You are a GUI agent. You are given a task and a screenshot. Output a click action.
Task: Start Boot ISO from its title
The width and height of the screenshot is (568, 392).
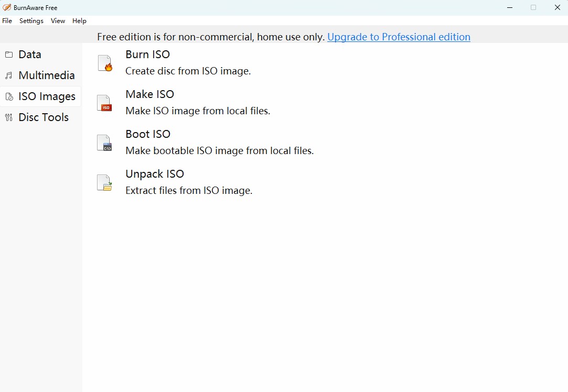148,134
